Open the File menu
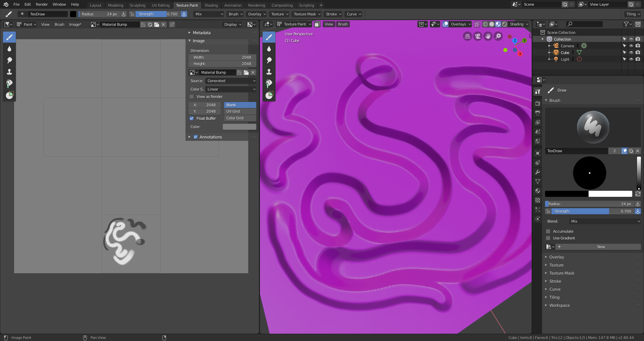Image resolution: width=644 pixels, height=341 pixels. pyautogui.click(x=16, y=4)
